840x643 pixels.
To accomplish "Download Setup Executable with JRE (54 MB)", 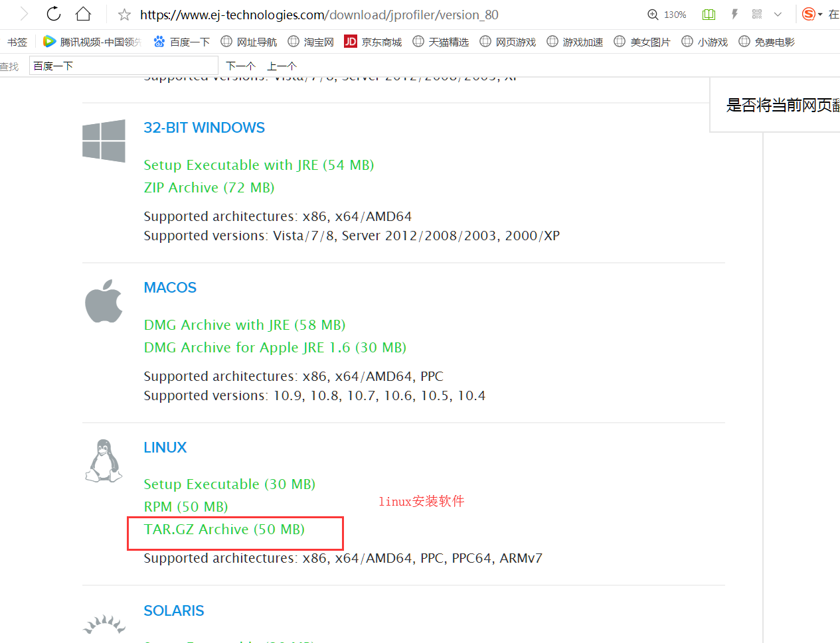I will [259, 165].
